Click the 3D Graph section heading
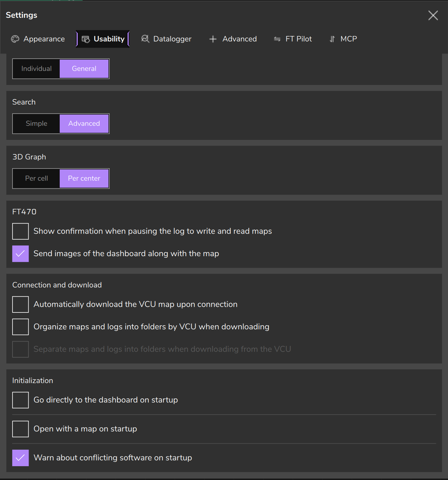 click(x=29, y=157)
